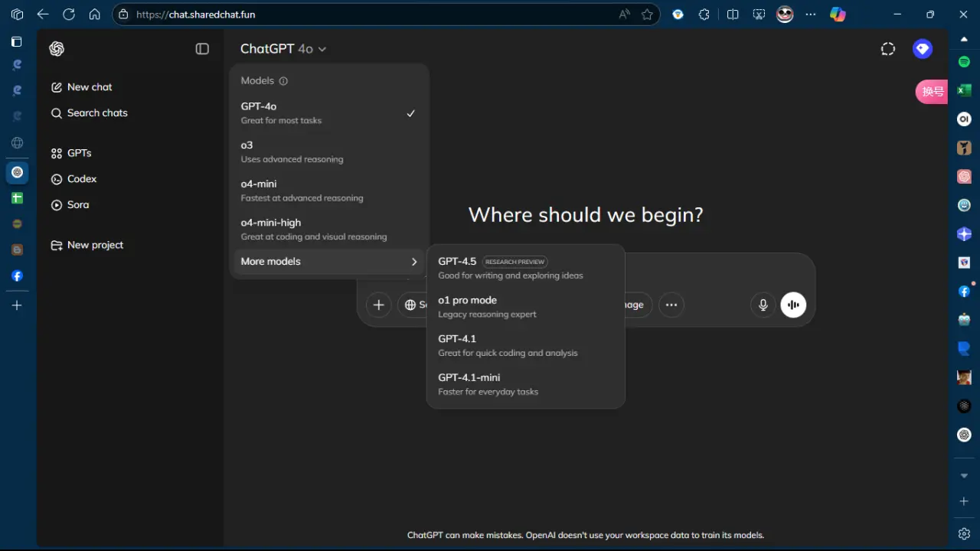
Task: Collapse the ChatGPT 4o model selector
Action: point(283,49)
